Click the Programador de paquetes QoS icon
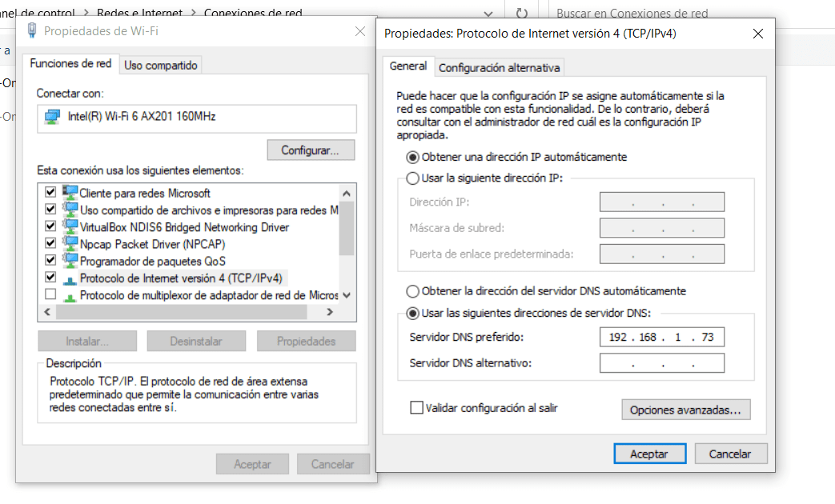The image size is (835, 504). [x=70, y=260]
